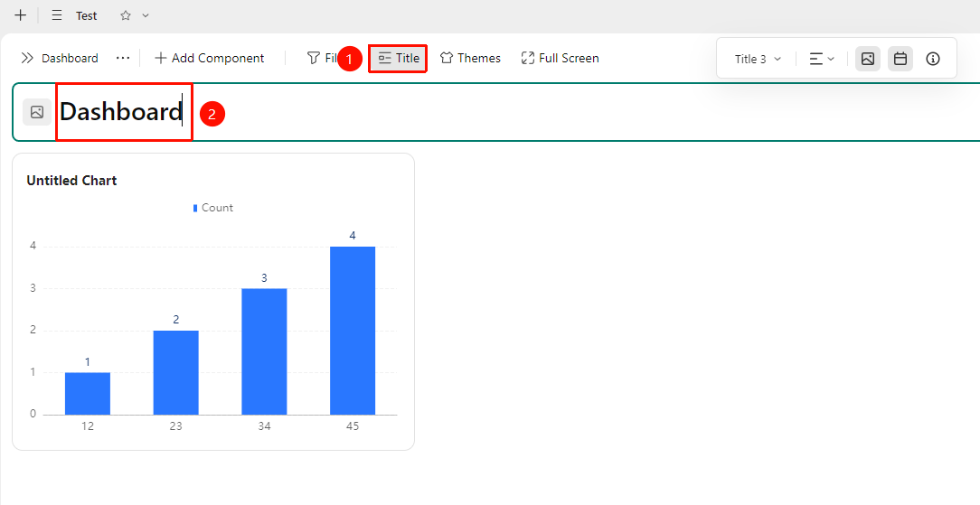The height and width of the screenshot is (505, 980).
Task: Expand the chevron beside the star icon
Action: coord(146,15)
